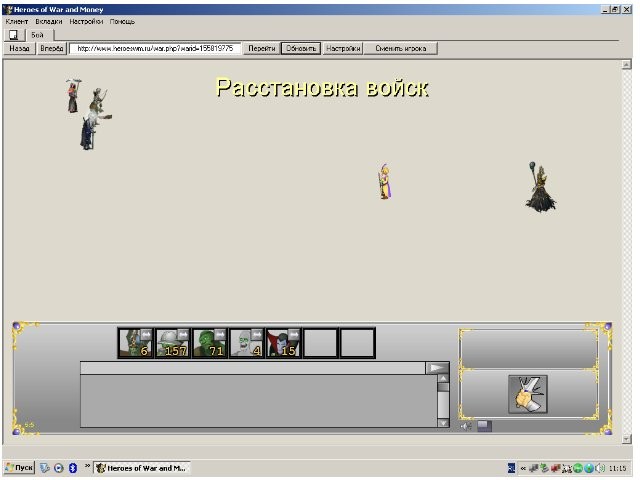Click the red-robed figure with the scythe

pyautogui.click(x=73, y=96)
